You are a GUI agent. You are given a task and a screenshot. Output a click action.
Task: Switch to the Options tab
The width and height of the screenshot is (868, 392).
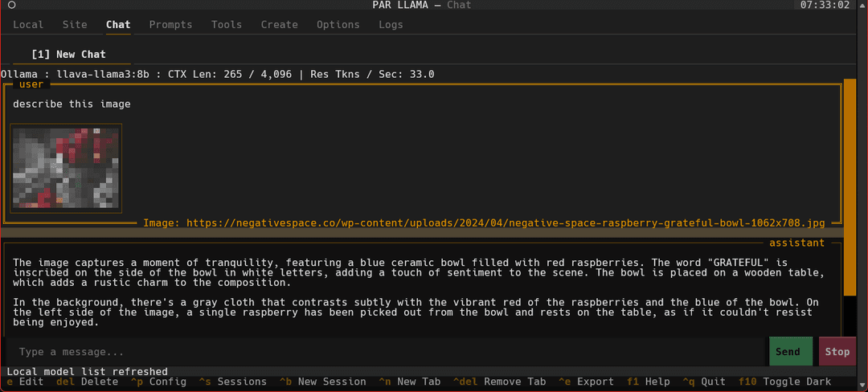(338, 24)
